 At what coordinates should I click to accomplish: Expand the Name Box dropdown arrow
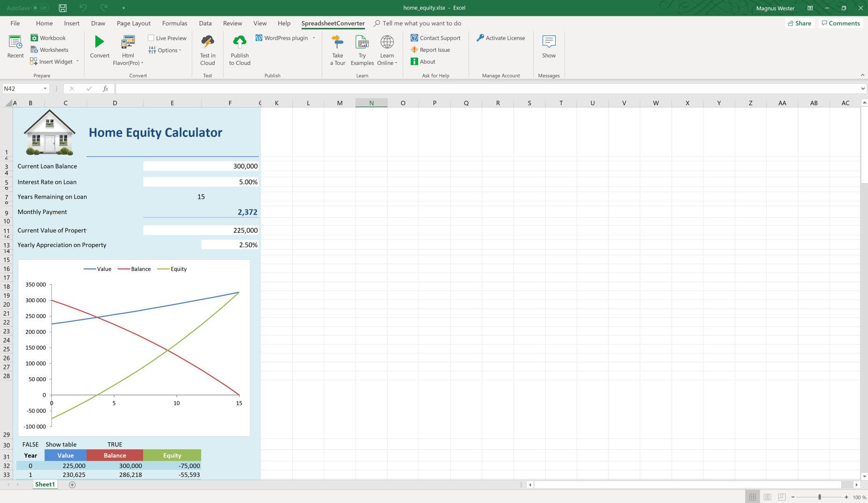pyautogui.click(x=45, y=88)
